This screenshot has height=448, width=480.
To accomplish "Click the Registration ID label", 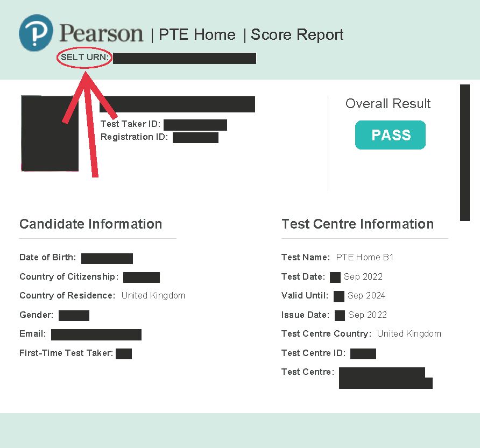I will point(134,137).
